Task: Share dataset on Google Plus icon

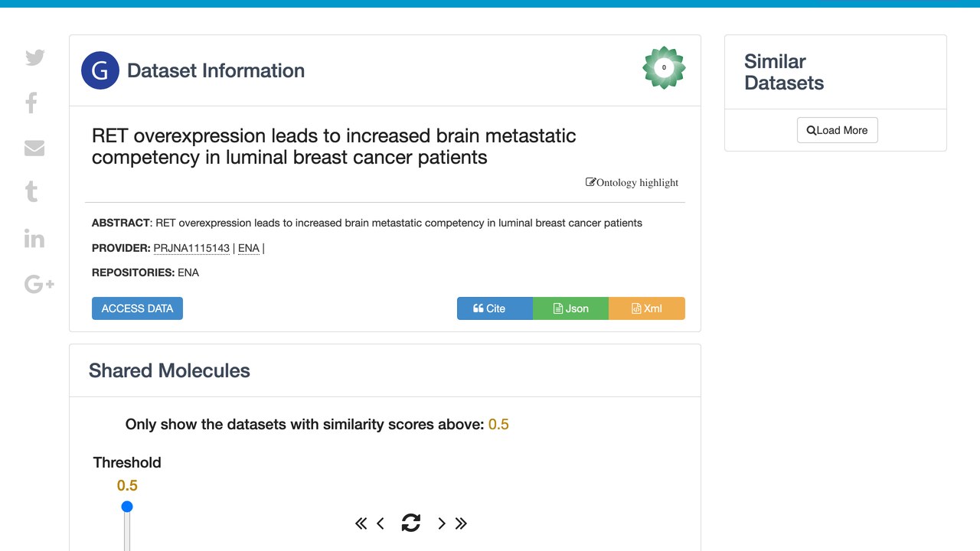Action: pyautogui.click(x=39, y=284)
